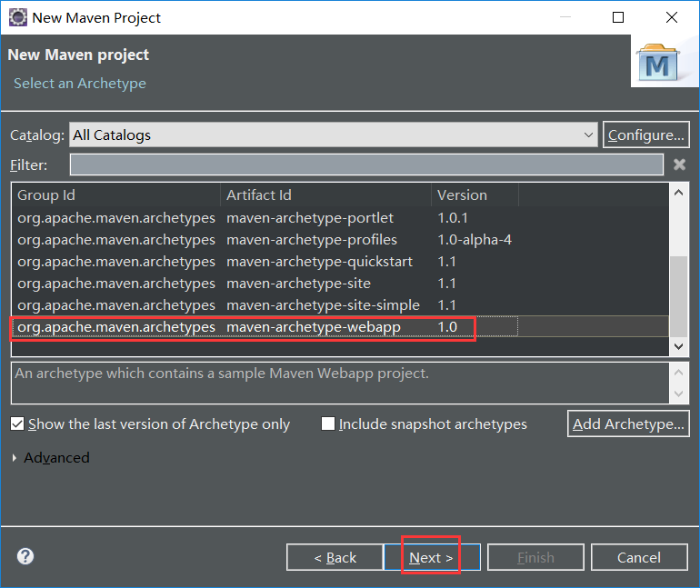The image size is (700, 588).
Task: Select the maven-archetype-site row
Action: [x=340, y=284]
